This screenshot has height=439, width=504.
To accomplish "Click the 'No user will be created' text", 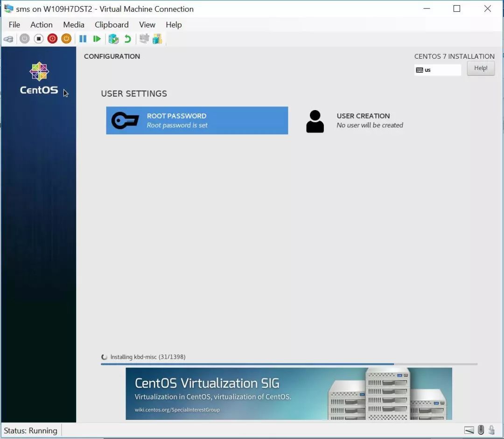I will (370, 125).
